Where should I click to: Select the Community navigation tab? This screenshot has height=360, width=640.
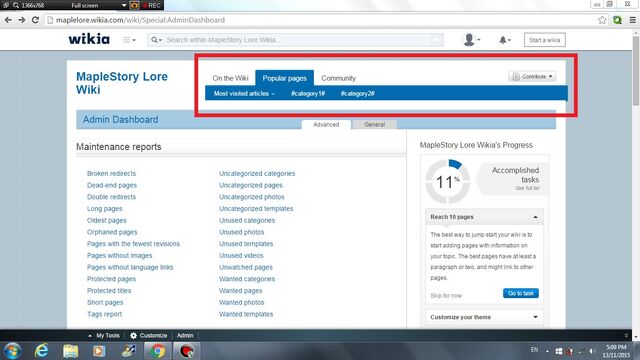pyautogui.click(x=338, y=78)
